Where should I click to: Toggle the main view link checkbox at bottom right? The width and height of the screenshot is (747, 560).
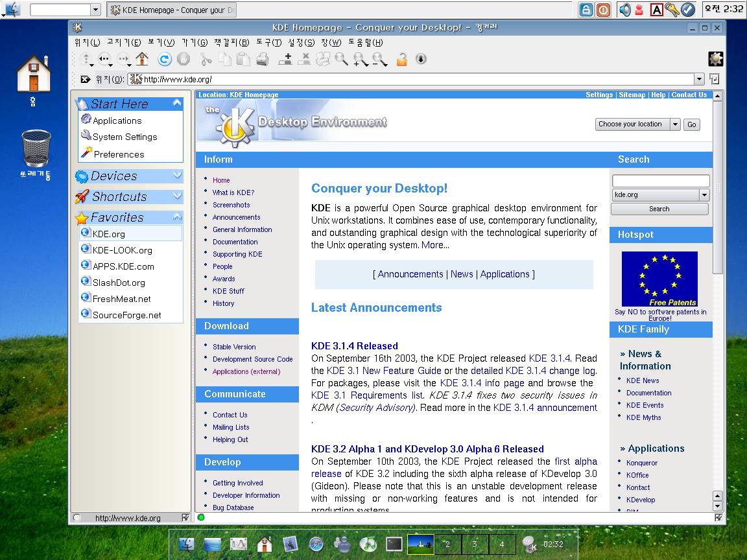pyautogui.click(x=718, y=517)
